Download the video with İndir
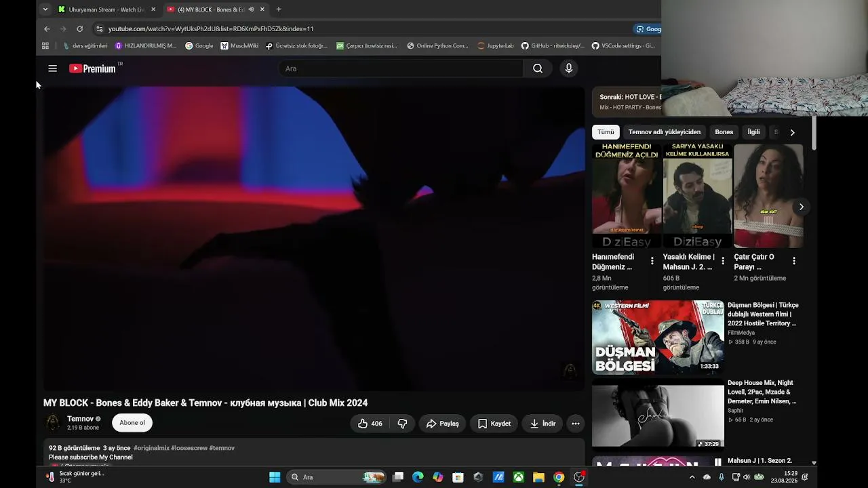Viewport: 868px width, 488px height. pos(542,424)
